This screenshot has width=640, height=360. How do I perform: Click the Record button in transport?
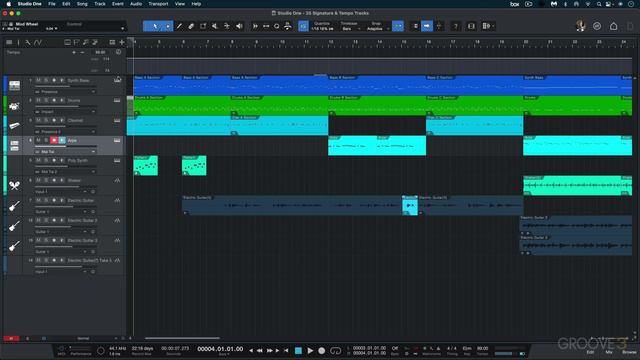322,351
